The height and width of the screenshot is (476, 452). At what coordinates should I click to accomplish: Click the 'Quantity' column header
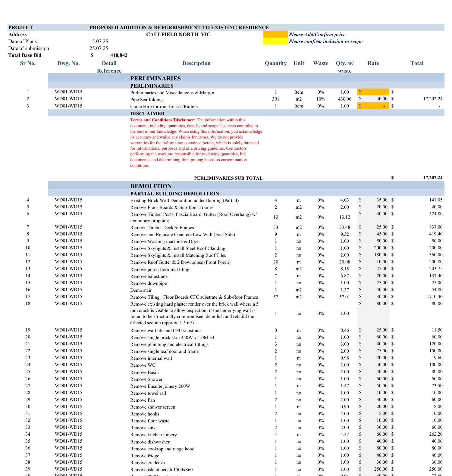point(276,63)
